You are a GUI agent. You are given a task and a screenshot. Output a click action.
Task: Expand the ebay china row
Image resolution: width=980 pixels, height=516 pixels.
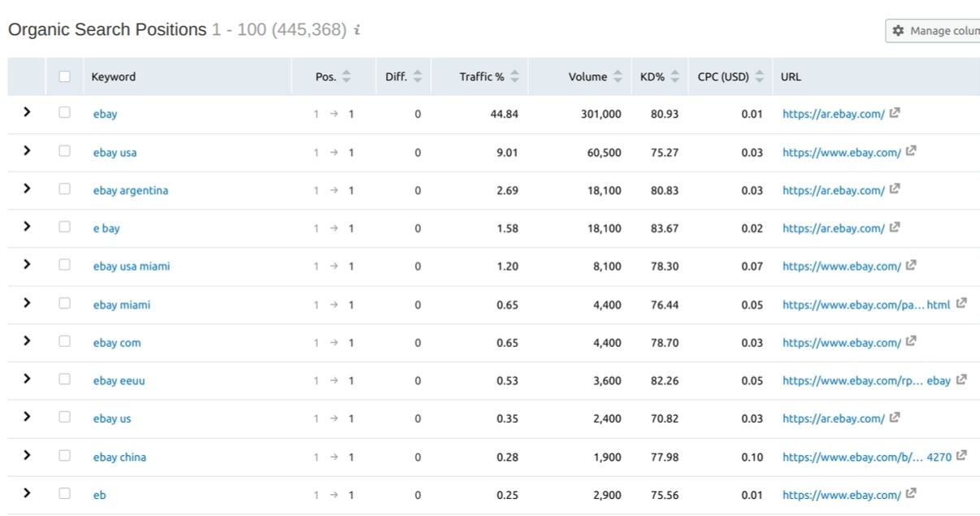27,455
